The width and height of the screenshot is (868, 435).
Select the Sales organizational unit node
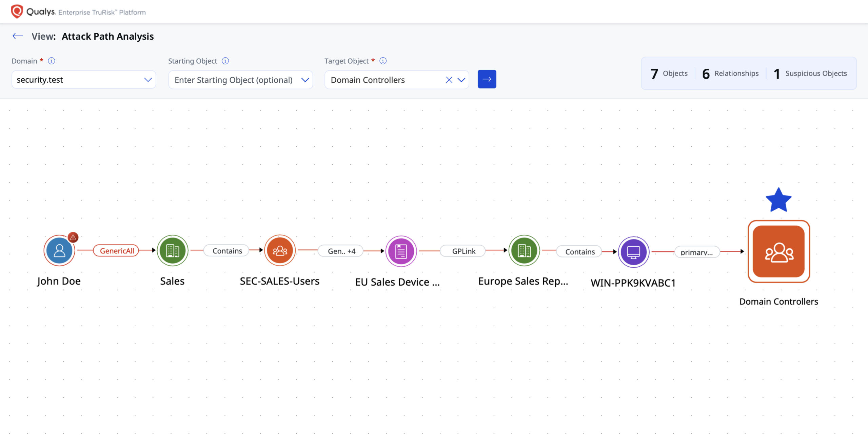(173, 251)
